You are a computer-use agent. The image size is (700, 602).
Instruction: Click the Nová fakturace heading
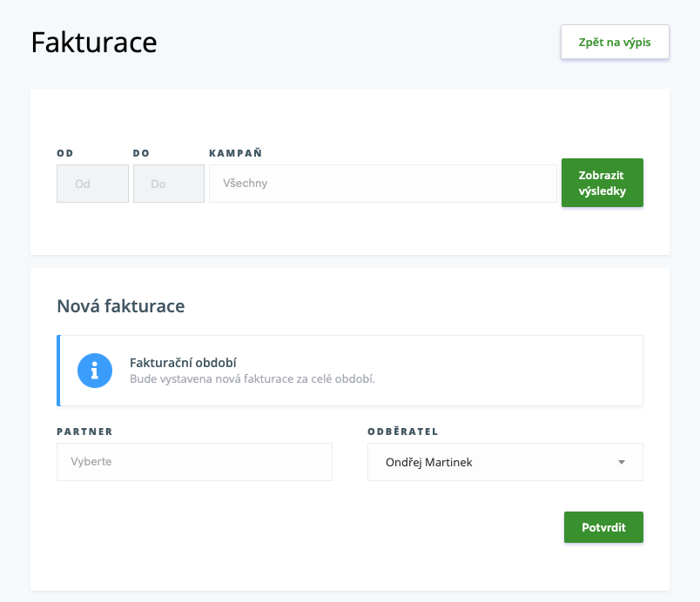pos(121,306)
